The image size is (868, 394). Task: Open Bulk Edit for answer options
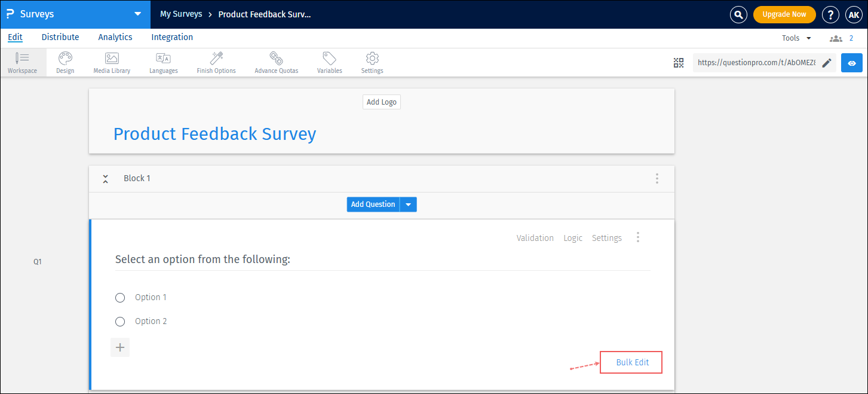[630, 362]
